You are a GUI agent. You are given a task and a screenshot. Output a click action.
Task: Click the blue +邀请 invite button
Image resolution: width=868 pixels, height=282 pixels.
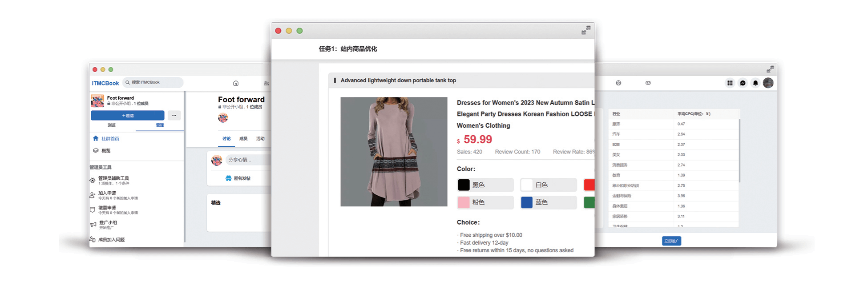(x=128, y=116)
